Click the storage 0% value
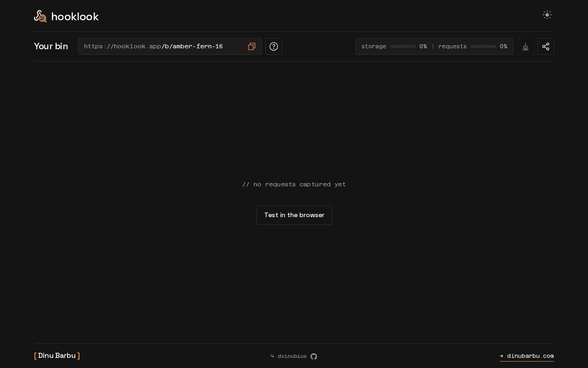Screen dimensions: 588x368 tap(423, 46)
